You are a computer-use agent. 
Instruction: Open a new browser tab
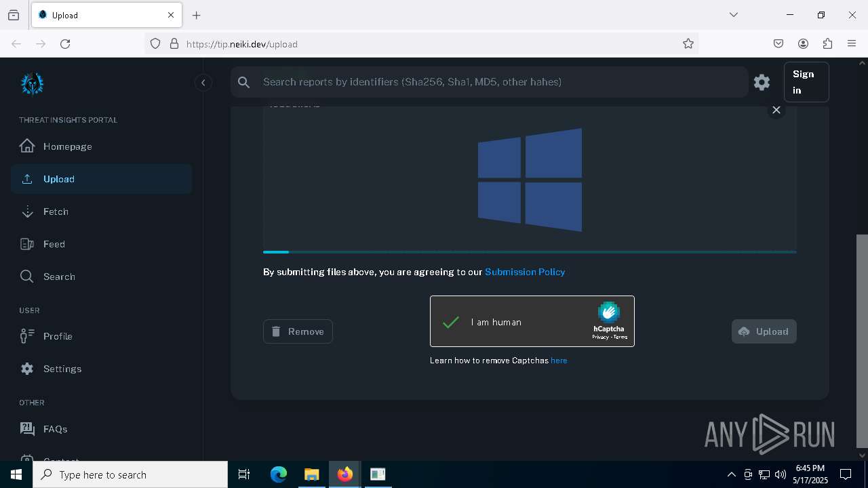click(197, 15)
